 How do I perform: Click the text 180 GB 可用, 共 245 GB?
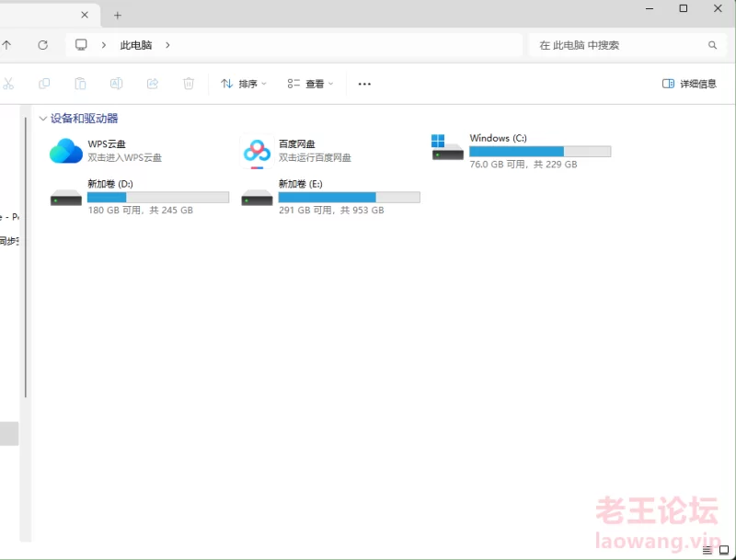(141, 211)
